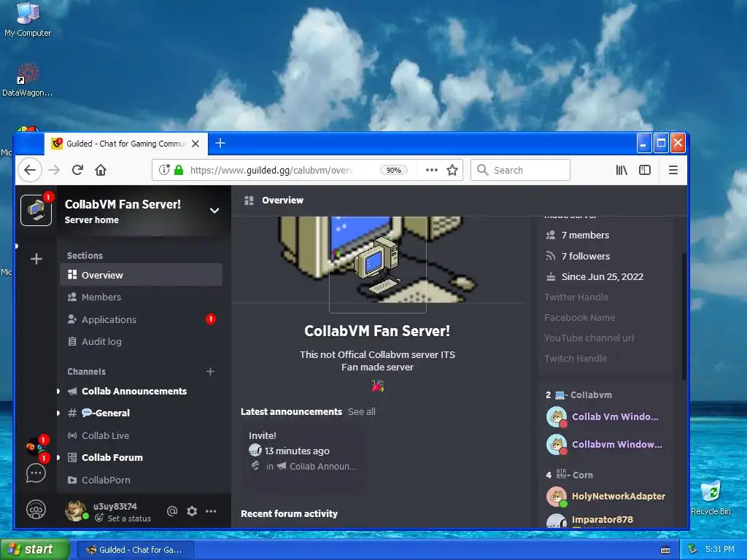Click the Windows start button

tap(34, 549)
